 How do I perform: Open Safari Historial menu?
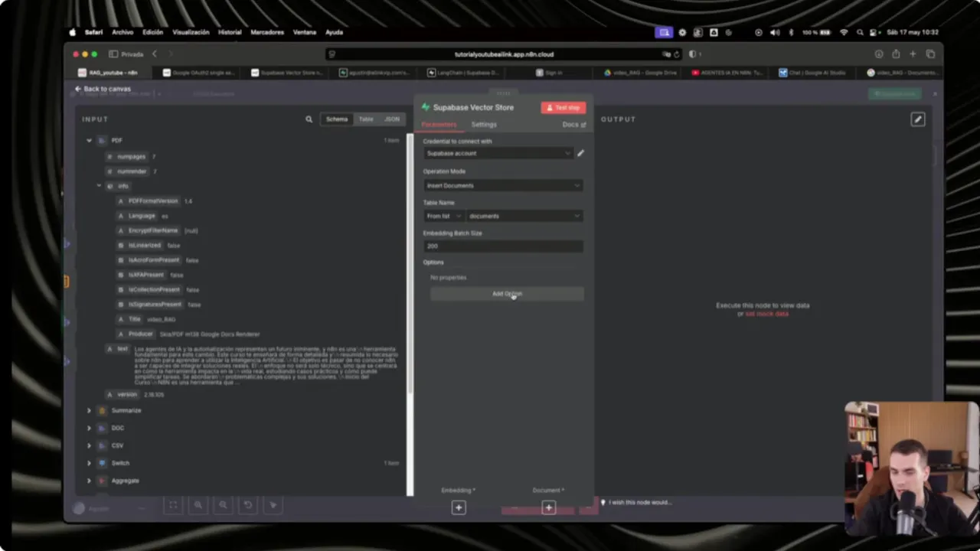[x=230, y=32]
